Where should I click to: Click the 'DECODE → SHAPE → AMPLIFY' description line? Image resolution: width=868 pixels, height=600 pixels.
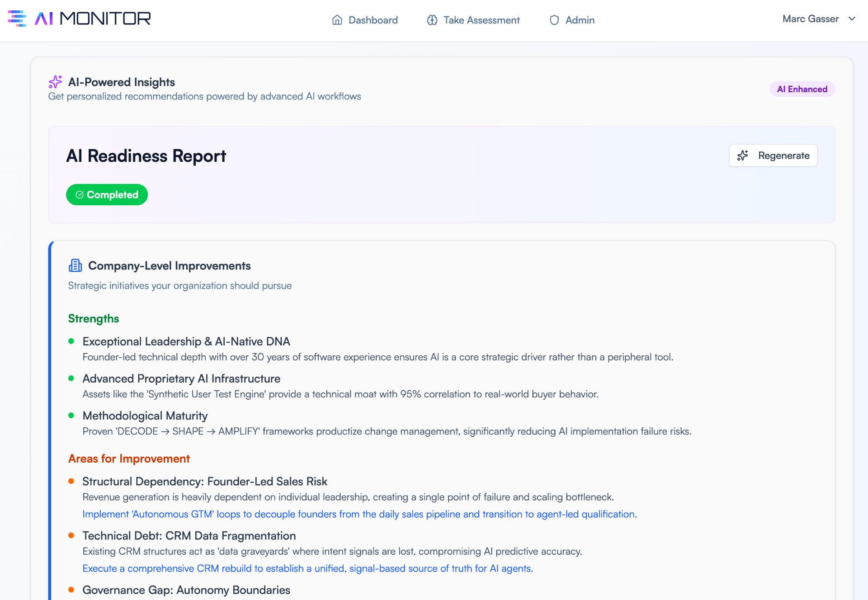click(x=387, y=431)
